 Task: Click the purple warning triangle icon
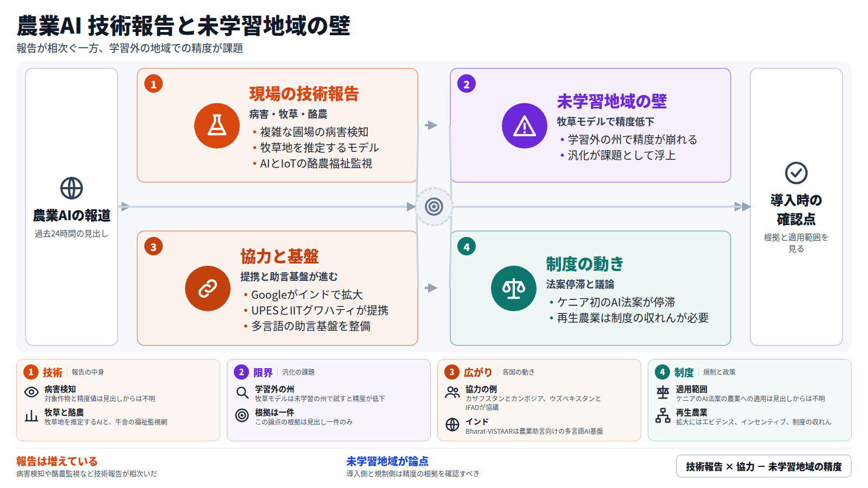click(x=525, y=126)
